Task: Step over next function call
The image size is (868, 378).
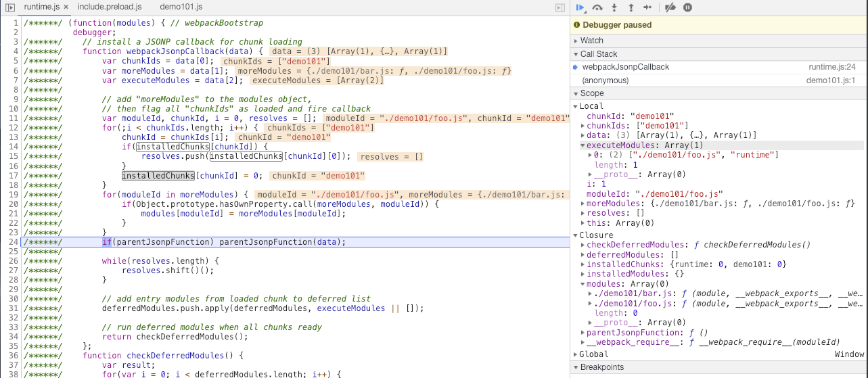Action: [x=597, y=7]
